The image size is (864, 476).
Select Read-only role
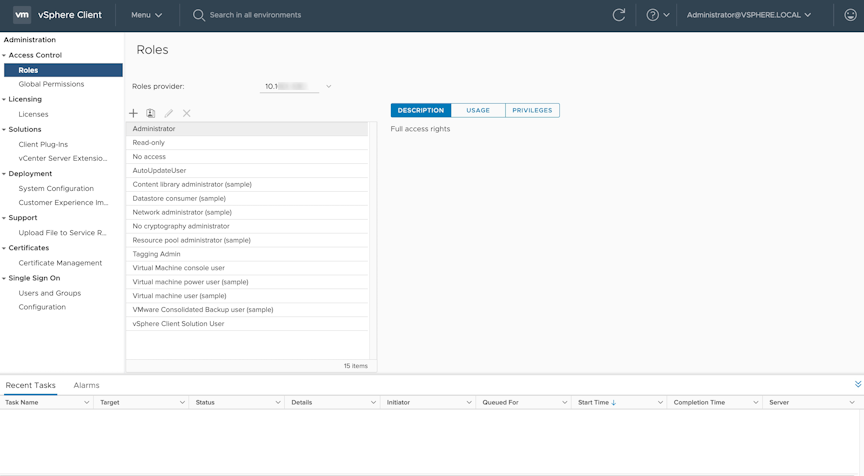point(247,143)
